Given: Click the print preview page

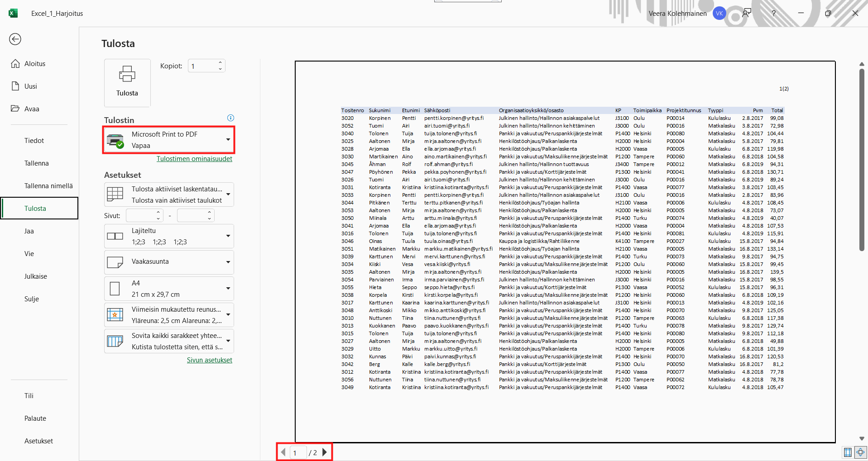Looking at the screenshot, I should pyautogui.click(x=565, y=252).
